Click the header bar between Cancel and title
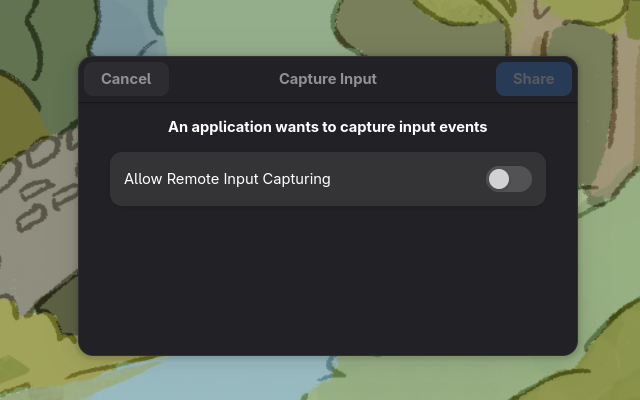 click(x=222, y=79)
